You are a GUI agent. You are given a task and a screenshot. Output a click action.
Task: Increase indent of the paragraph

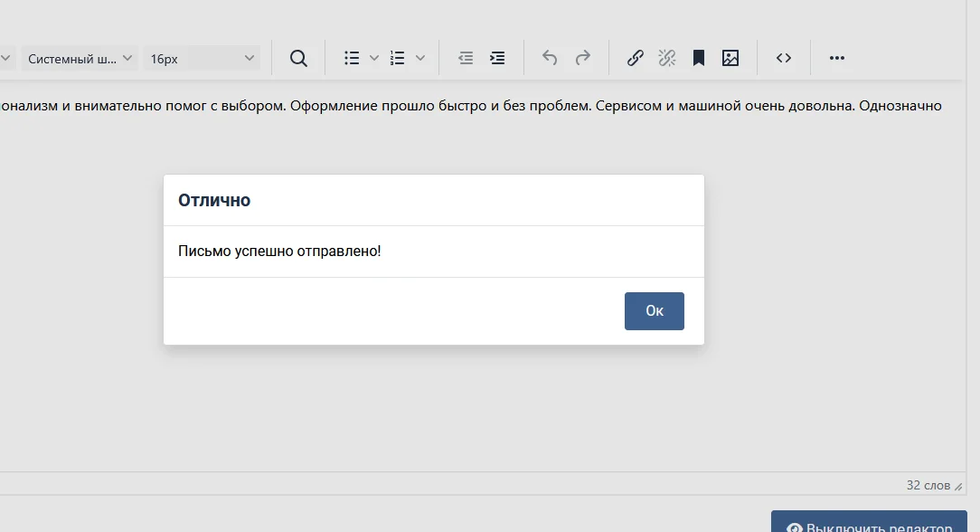point(497,58)
